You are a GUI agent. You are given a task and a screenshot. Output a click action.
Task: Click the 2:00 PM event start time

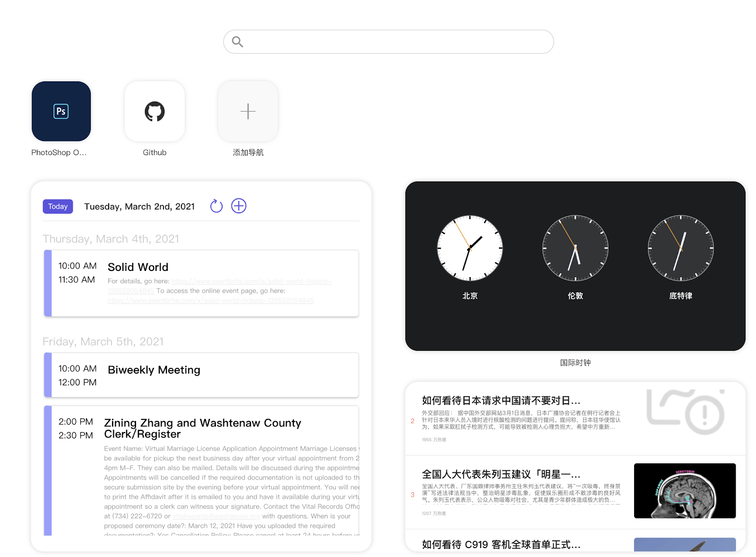[76, 421]
